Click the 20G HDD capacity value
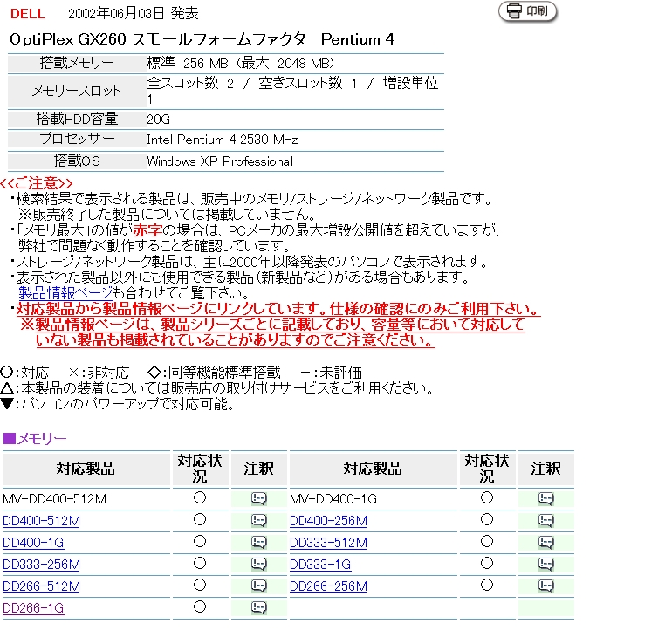The width and height of the screenshot is (672, 637). coord(158,119)
